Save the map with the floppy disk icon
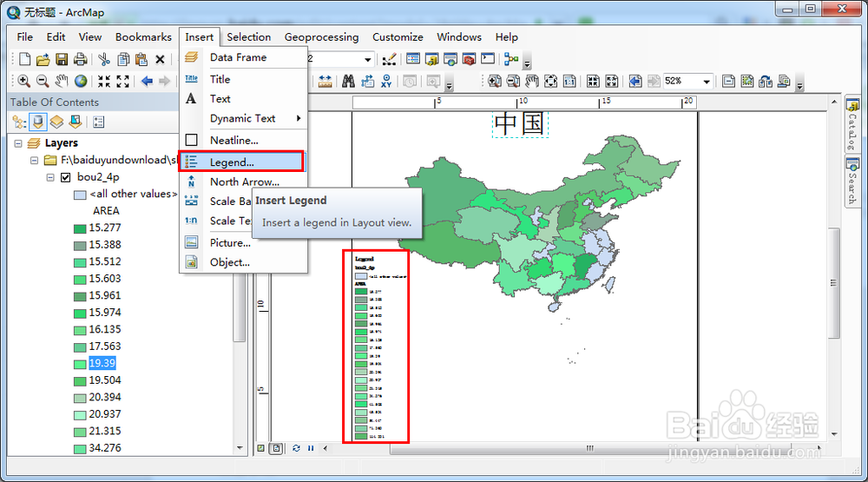The height and width of the screenshot is (482, 868). [x=62, y=59]
